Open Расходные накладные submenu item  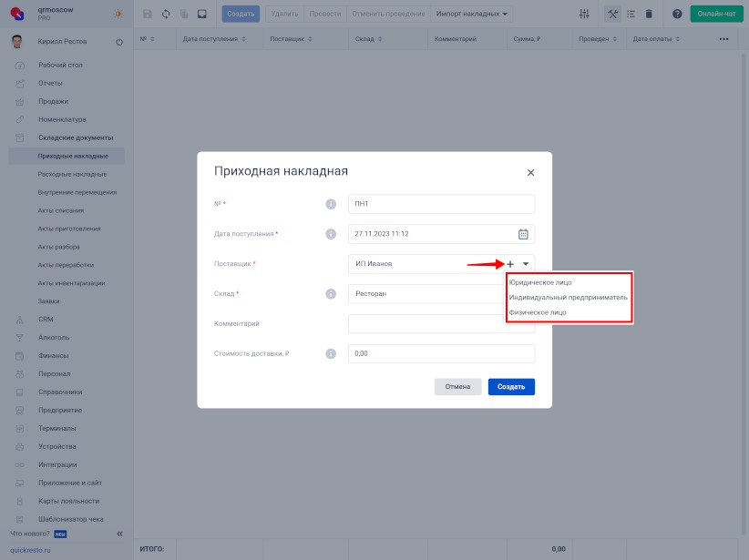pyautogui.click(x=72, y=174)
